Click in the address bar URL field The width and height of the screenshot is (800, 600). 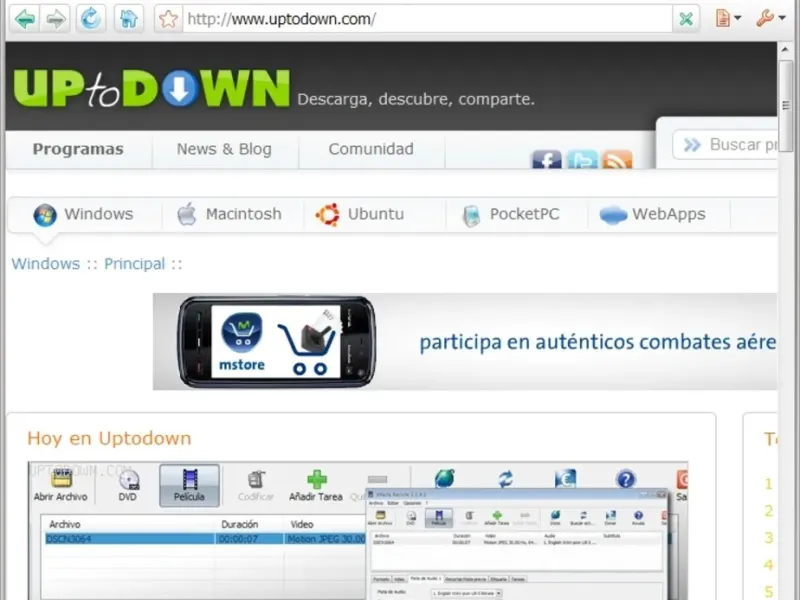tap(428, 19)
